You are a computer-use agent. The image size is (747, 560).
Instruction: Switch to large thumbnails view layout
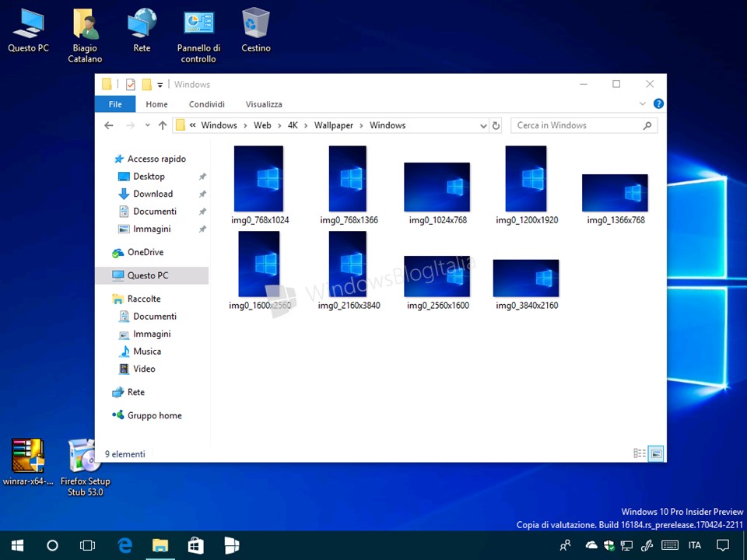tap(656, 453)
